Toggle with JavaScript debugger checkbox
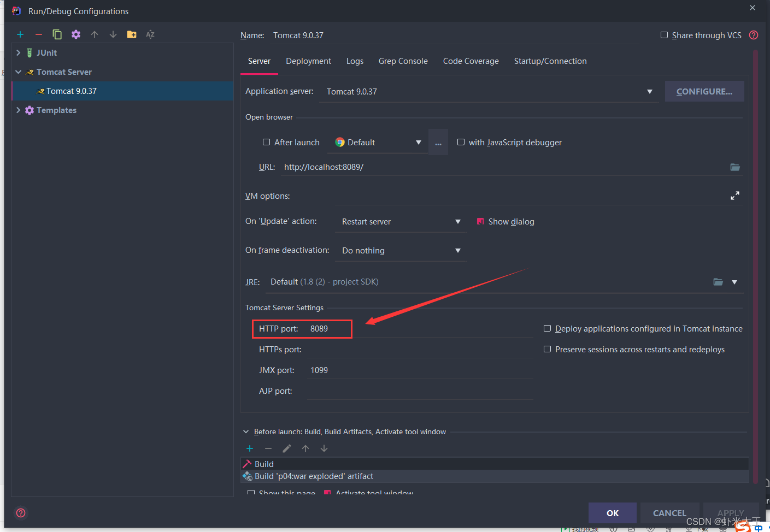The width and height of the screenshot is (770, 532). coord(461,142)
